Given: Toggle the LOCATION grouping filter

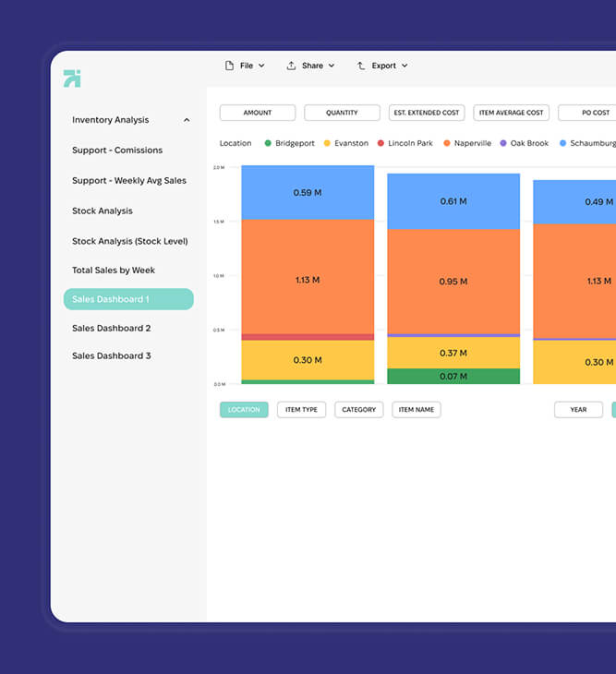Looking at the screenshot, I should pos(244,410).
